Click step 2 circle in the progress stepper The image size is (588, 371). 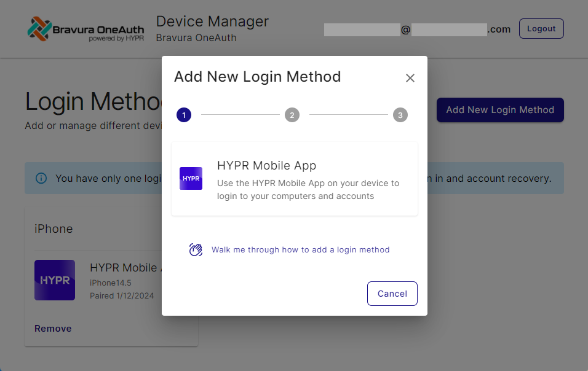coord(292,115)
